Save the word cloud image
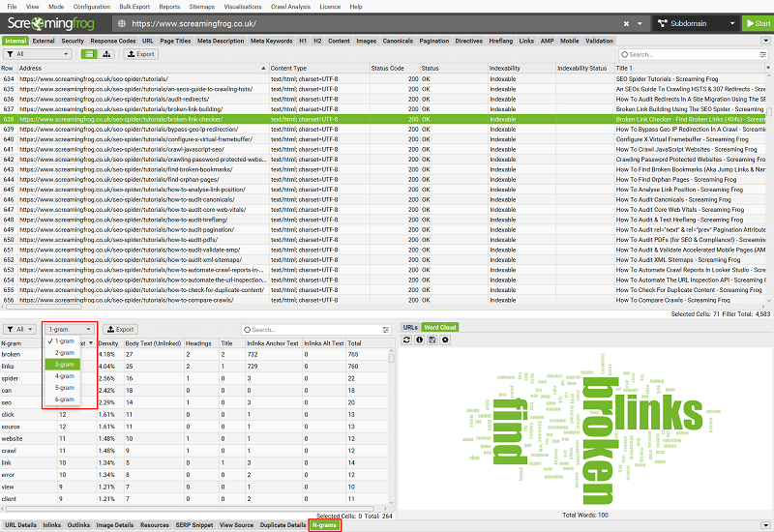Image resolution: width=774 pixels, height=532 pixels. pyautogui.click(x=432, y=340)
